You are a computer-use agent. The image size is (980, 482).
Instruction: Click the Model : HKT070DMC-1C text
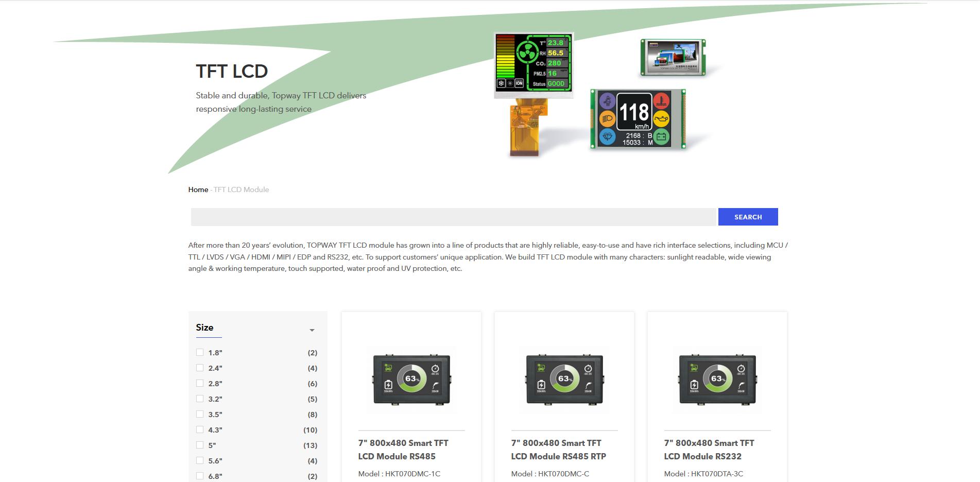(400, 474)
